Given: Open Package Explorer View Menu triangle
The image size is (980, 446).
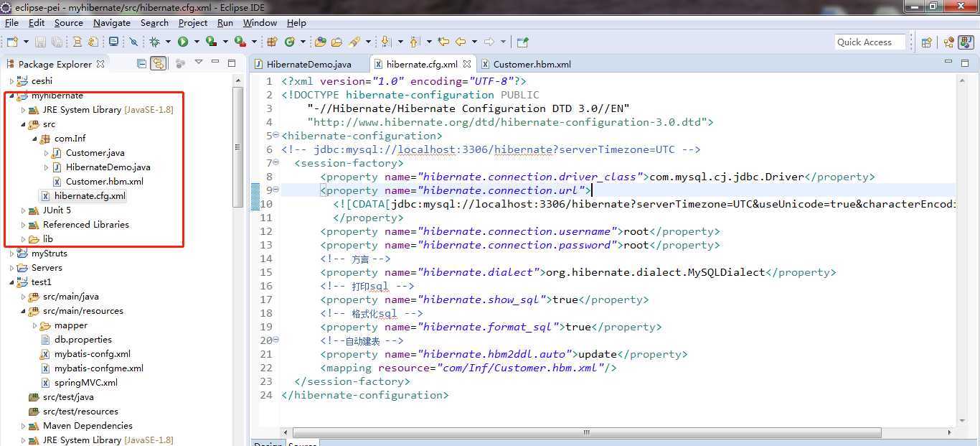Looking at the screenshot, I should click(x=199, y=62).
